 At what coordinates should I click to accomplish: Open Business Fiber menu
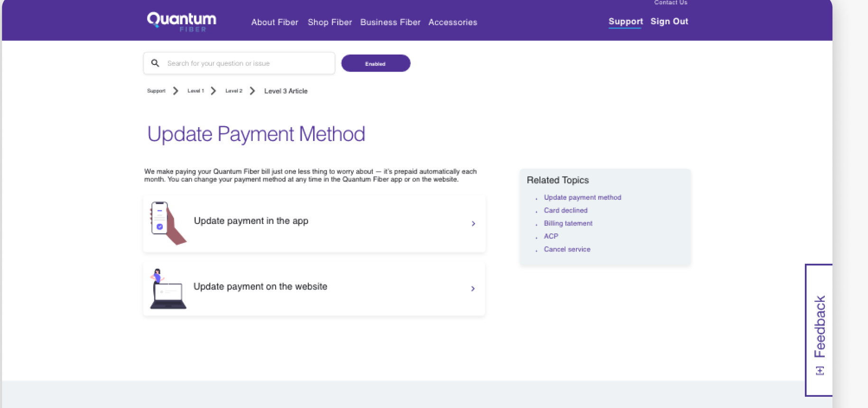click(x=390, y=22)
